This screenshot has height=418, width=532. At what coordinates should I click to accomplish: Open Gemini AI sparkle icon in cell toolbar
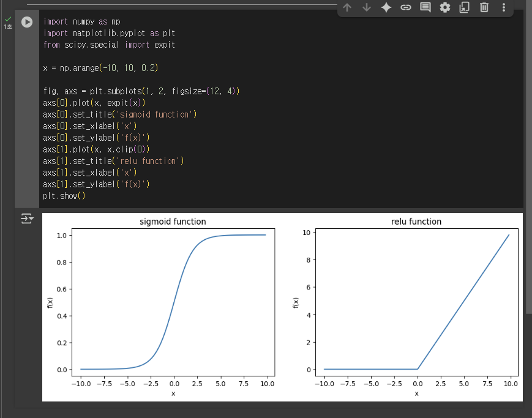386,7
